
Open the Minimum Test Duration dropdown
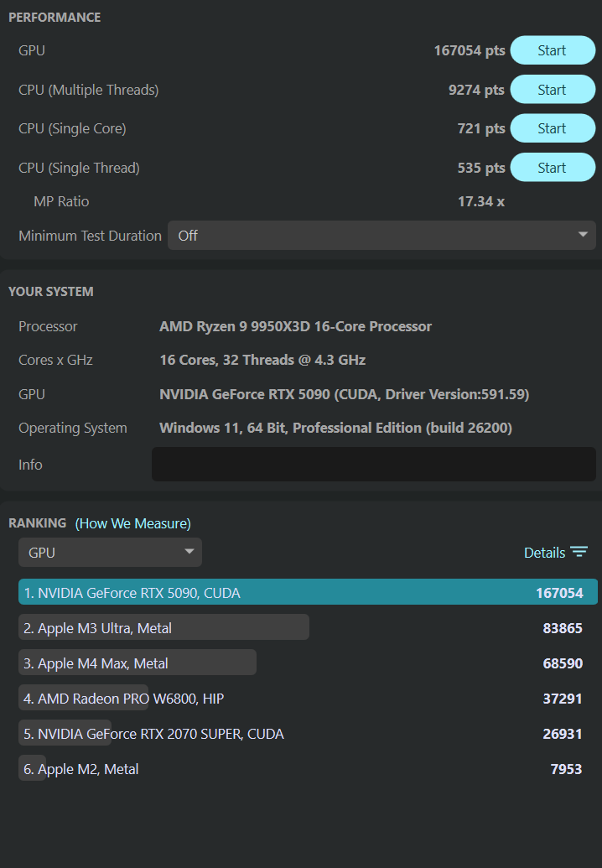(x=381, y=236)
